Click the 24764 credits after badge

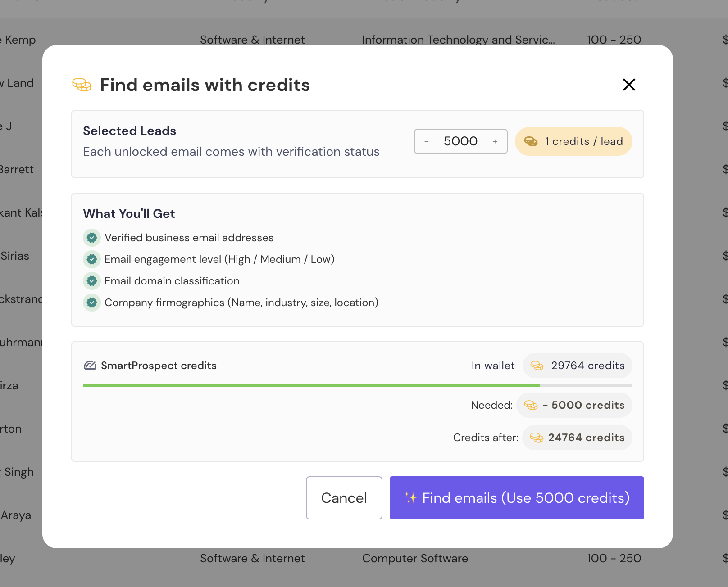[578, 438]
